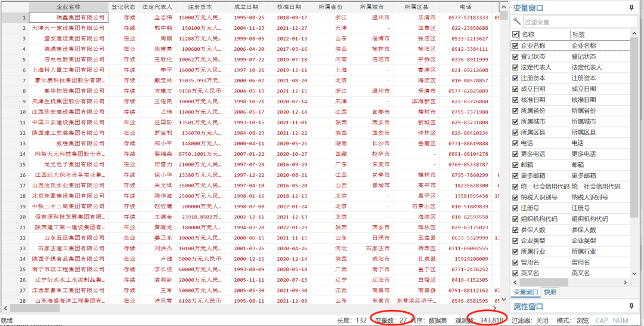Select date cell 1984-08-23
644x326 pixels.
click(246, 133)
